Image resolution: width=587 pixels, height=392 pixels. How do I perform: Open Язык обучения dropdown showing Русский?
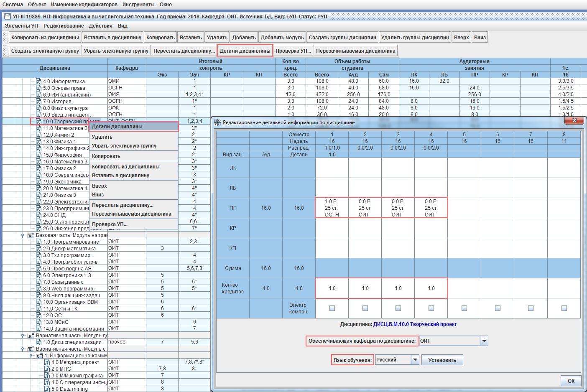tap(415, 360)
